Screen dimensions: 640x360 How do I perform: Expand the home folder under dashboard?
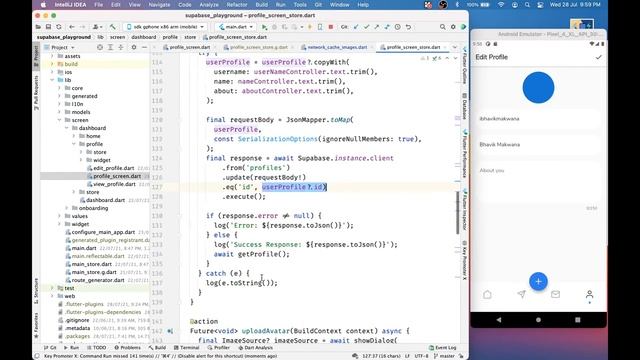(x=74, y=136)
